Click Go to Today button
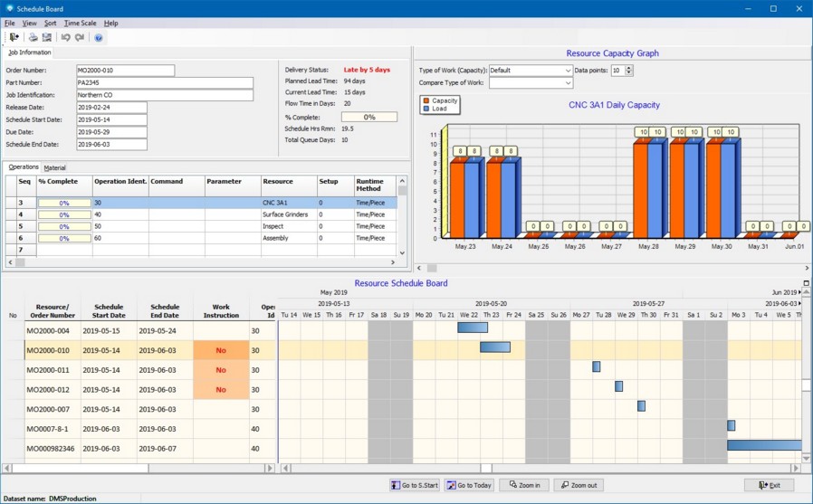 (x=468, y=485)
